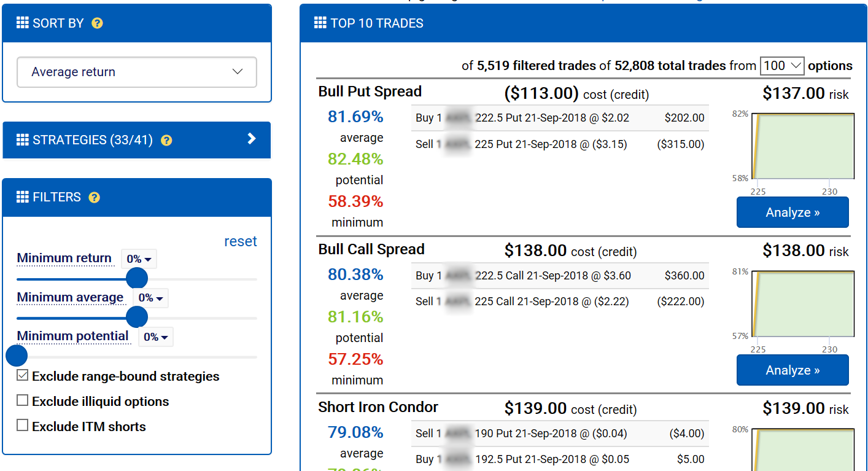Click the Bull Call Spread title
The width and height of the screenshot is (868, 471).
tap(371, 249)
